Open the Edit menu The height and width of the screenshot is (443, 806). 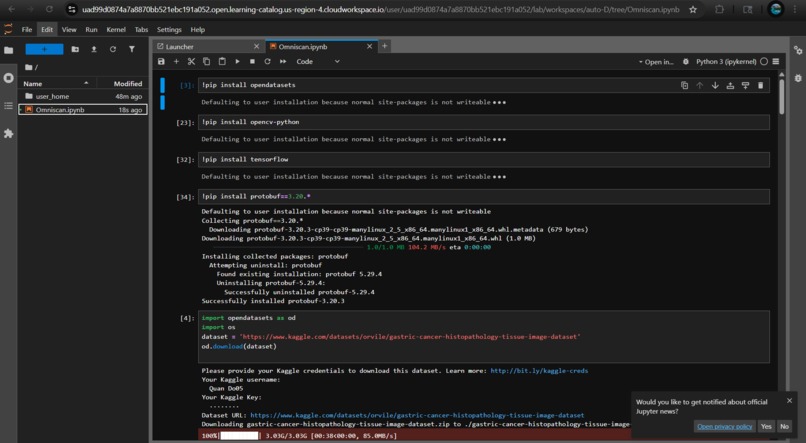[x=47, y=29]
